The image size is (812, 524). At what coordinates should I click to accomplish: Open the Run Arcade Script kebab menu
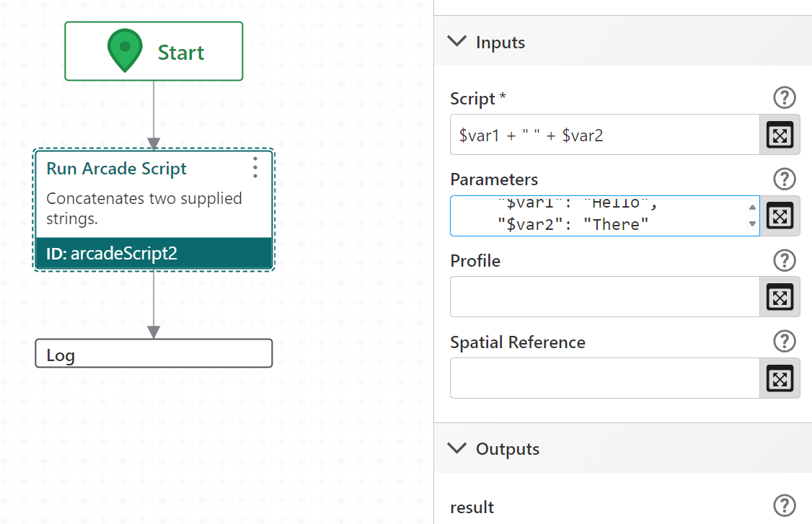tap(255, 168)
